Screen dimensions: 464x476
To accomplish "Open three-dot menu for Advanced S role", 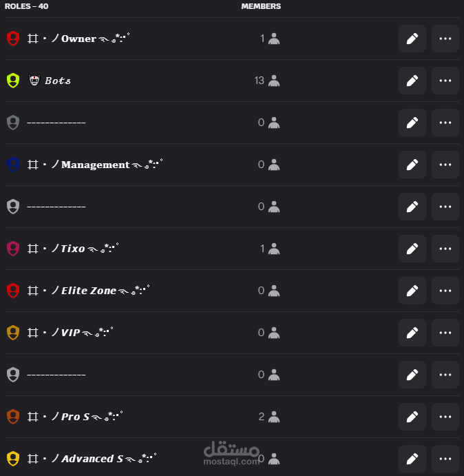I will [x=445, y=459].
